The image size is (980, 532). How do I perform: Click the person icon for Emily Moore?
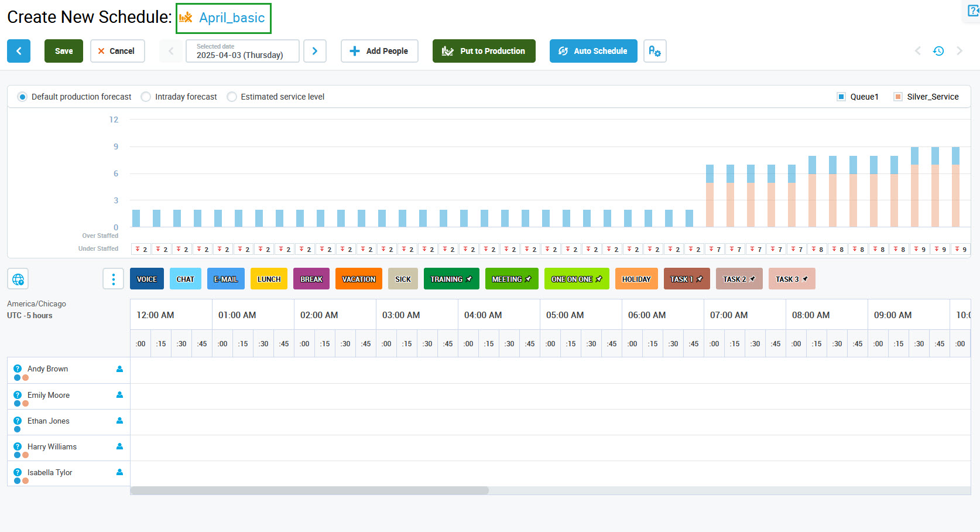tap(119, 395)
